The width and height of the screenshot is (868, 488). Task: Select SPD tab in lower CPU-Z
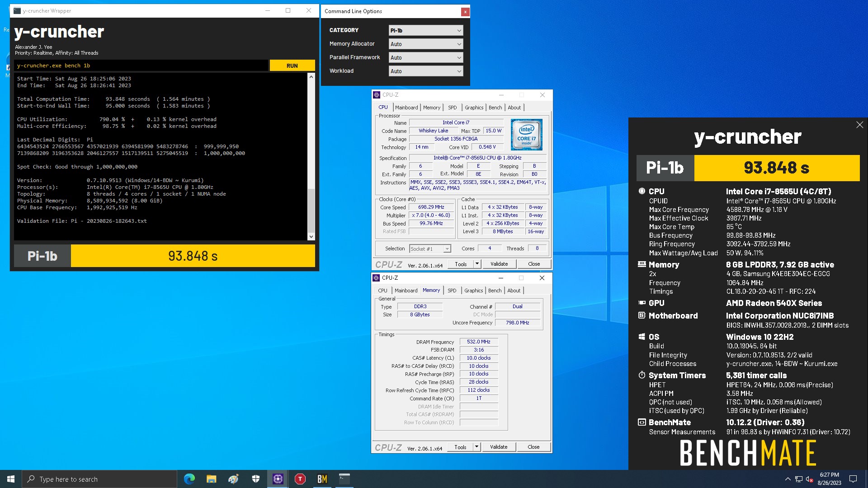tap(452, 291)
